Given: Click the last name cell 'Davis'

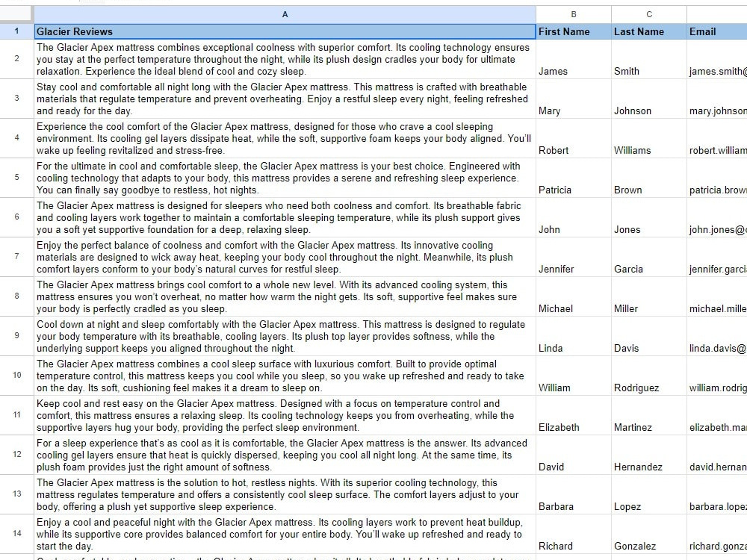Looking at the screenshot, I should point(649,336).
